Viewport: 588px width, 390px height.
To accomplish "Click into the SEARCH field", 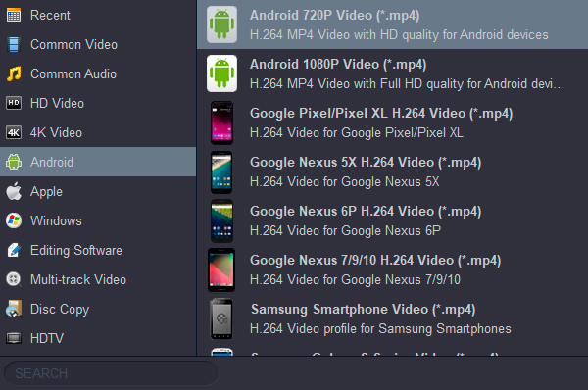I will tap(111, 373).
